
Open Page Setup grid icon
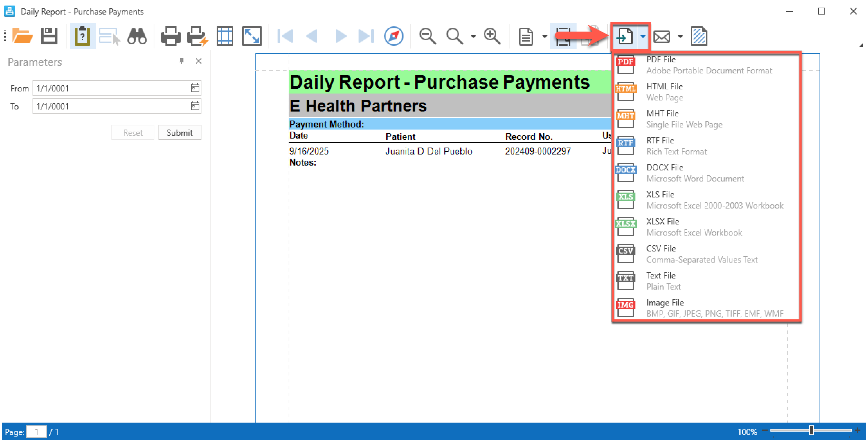(x=225, y=36)
